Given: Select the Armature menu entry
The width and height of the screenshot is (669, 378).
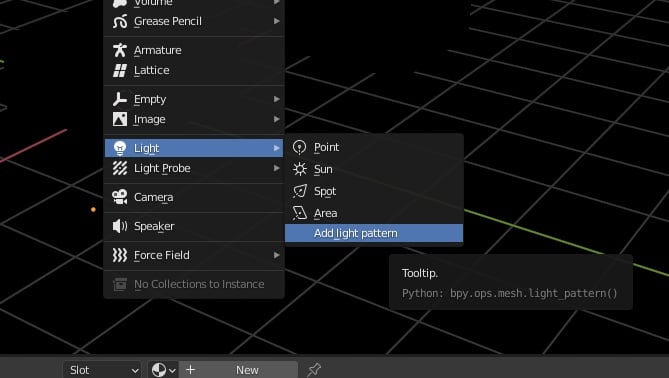Looking at the screenshot, I should point(194,50).
